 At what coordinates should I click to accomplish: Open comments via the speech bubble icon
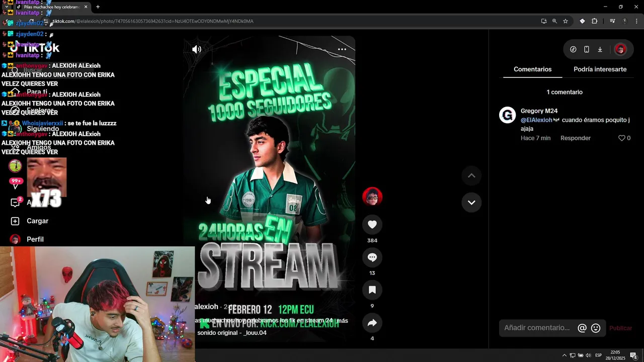click(372, 257)
